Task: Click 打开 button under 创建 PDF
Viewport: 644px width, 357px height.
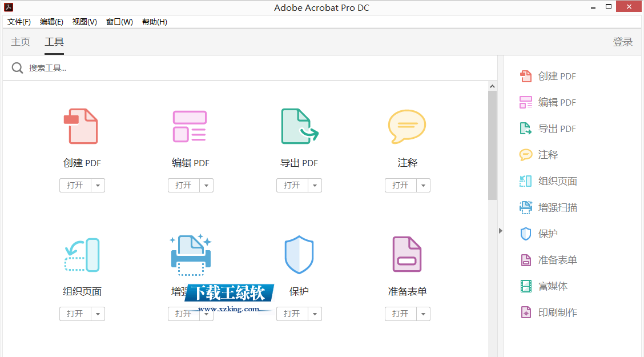Action: [75, 185]
